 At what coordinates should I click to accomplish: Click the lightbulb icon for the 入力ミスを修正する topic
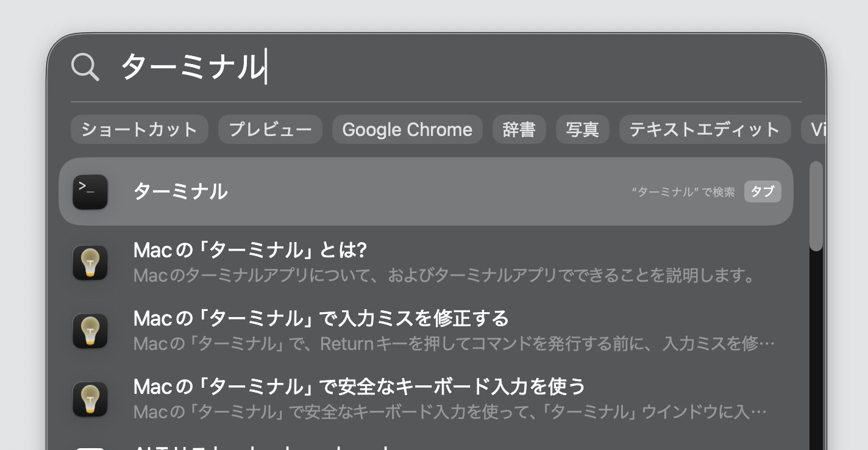pyautogui.click(x=90, y=331)
